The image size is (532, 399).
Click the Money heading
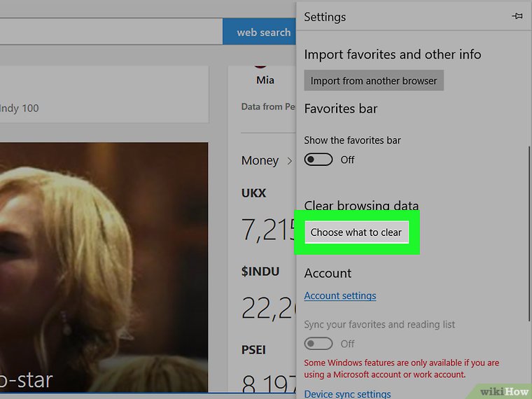click(x=260, y=160)
